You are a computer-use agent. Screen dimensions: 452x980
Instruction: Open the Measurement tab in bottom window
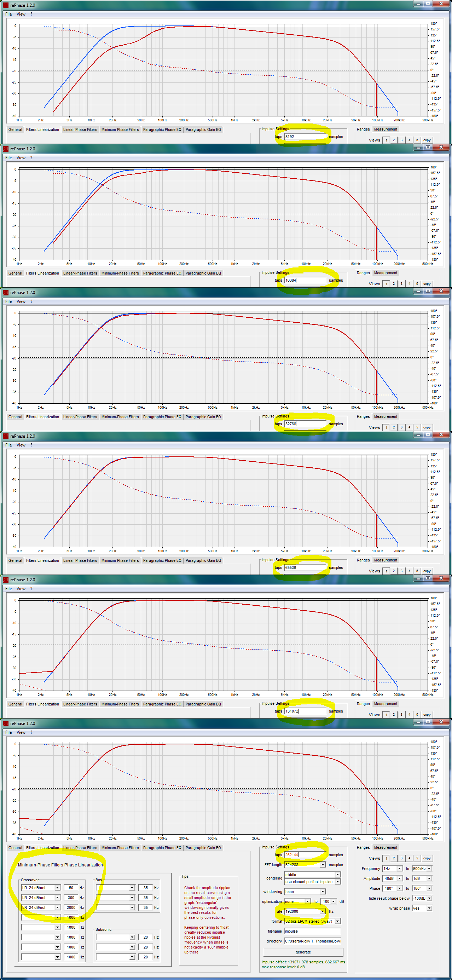[386, 847]
